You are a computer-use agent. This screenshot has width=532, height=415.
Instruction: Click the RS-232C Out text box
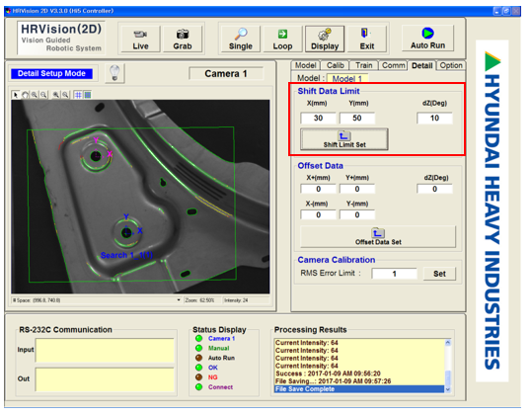(105, 379)
